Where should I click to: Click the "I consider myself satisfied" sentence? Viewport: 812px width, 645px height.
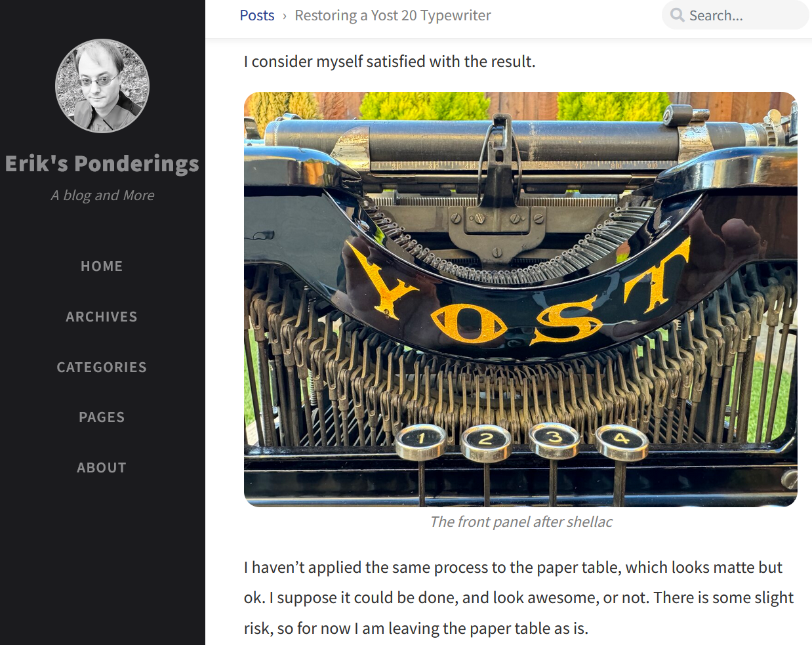click(x=390, y=62)
